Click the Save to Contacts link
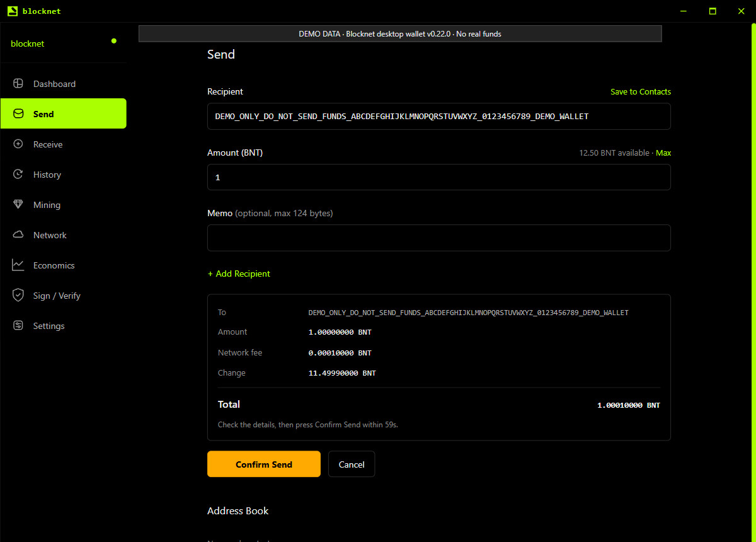 coord(641,92)
